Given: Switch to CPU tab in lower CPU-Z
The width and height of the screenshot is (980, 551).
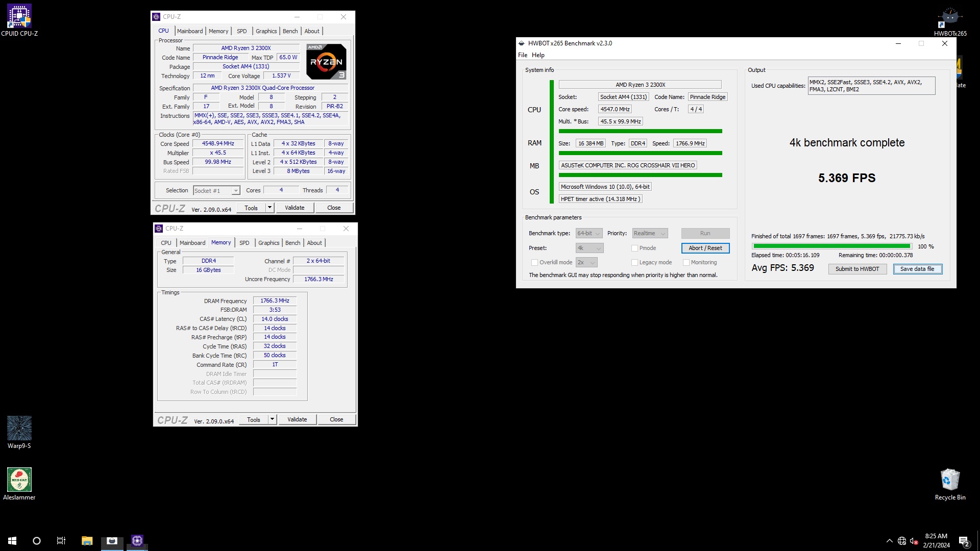Looking at the screenshot, I should [166, 243].
